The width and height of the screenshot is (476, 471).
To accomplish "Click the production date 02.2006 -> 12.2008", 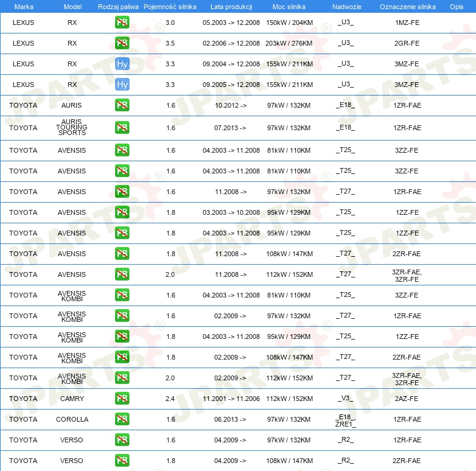I will tap(231, 43).
